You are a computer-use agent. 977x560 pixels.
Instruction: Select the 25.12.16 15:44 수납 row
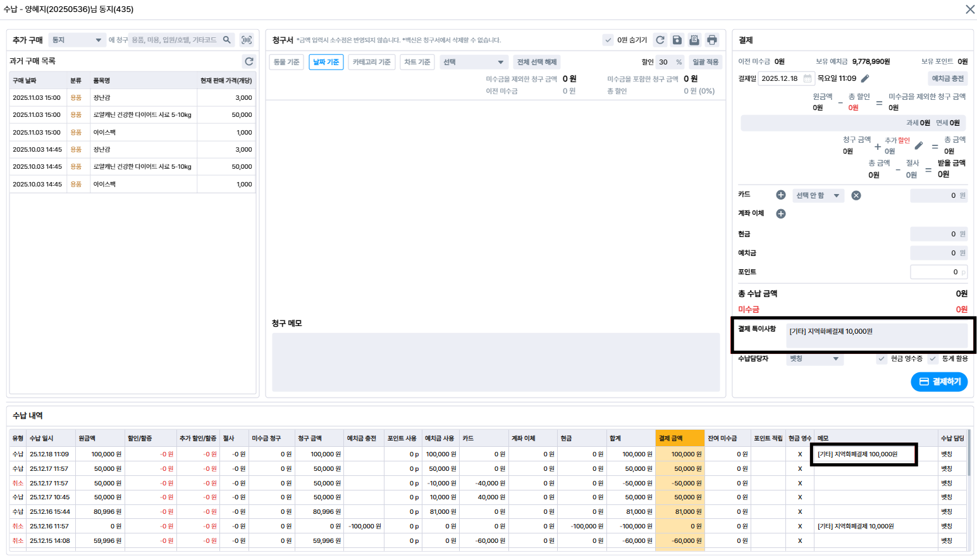pos(488,511)
